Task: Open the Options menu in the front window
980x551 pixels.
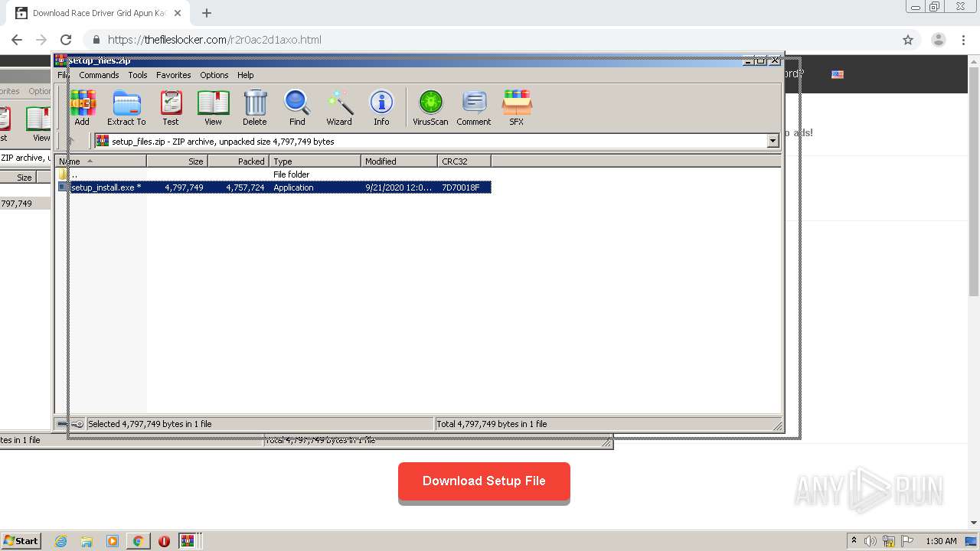Action: point(214,75)
